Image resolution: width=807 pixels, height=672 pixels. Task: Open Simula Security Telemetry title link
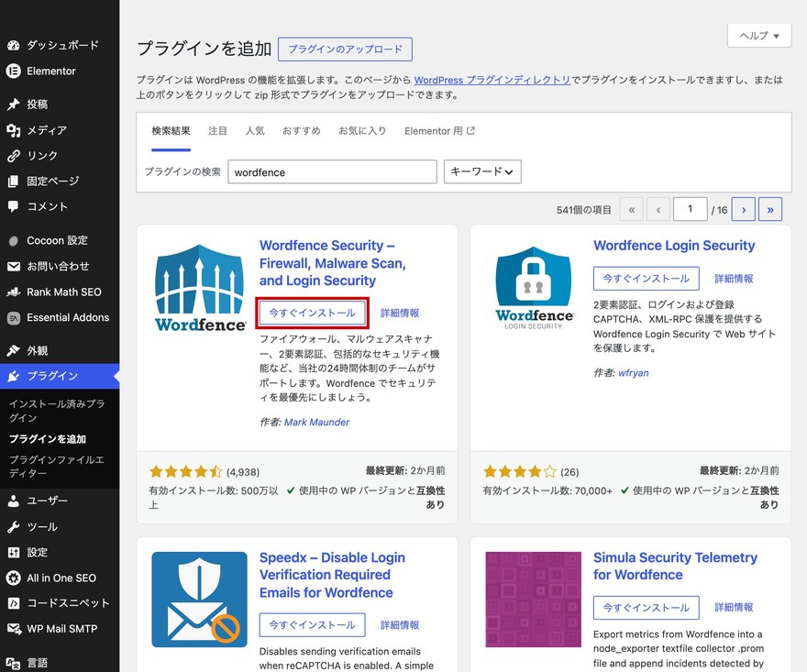click(675, 566)
